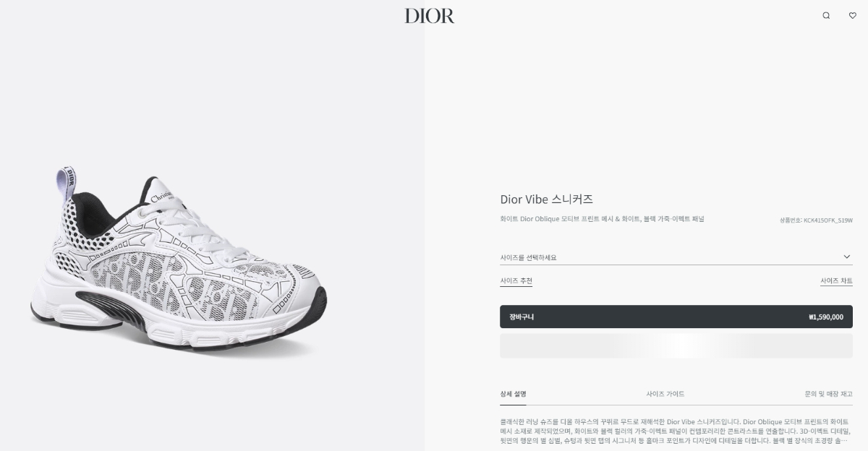Image resolution: width=868 pixels, height=451 pixels.
Task: Go to homepage via DIOR logo
Action: coord(430,16)
